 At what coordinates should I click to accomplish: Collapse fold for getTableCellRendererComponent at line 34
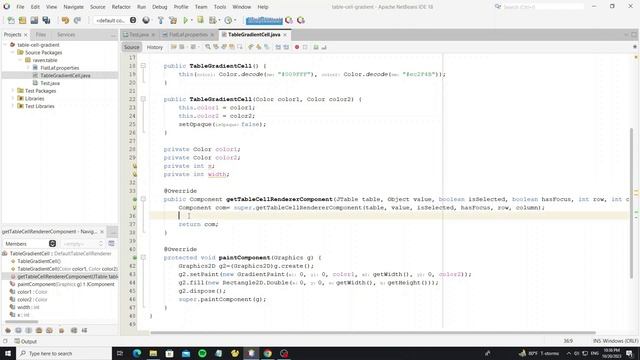click(x=143, y=199)
